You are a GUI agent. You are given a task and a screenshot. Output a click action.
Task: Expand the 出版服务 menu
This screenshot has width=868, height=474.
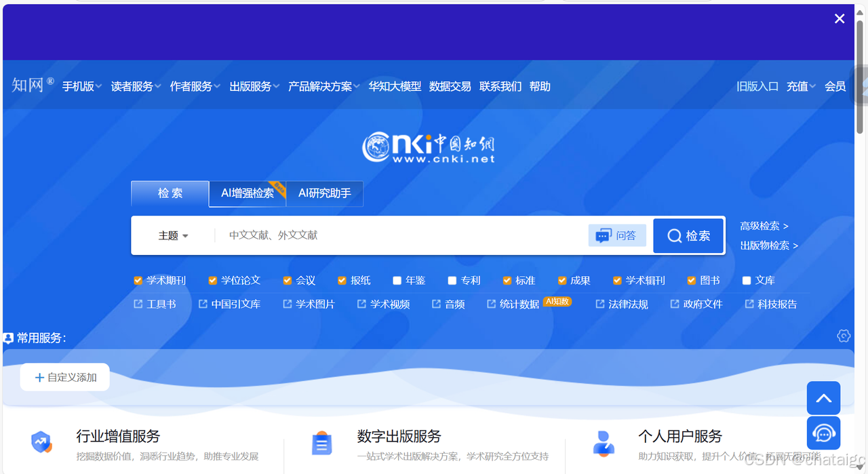254,86
